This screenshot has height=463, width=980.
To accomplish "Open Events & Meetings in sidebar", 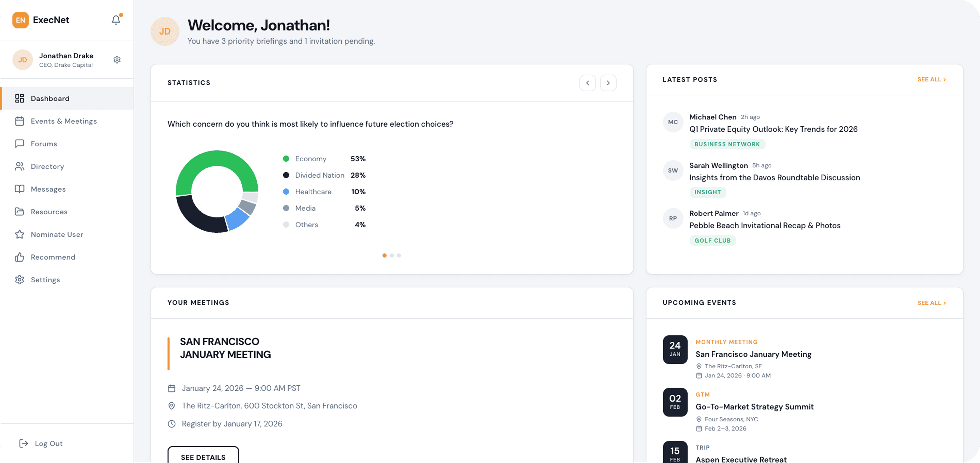I will (64, 121).
